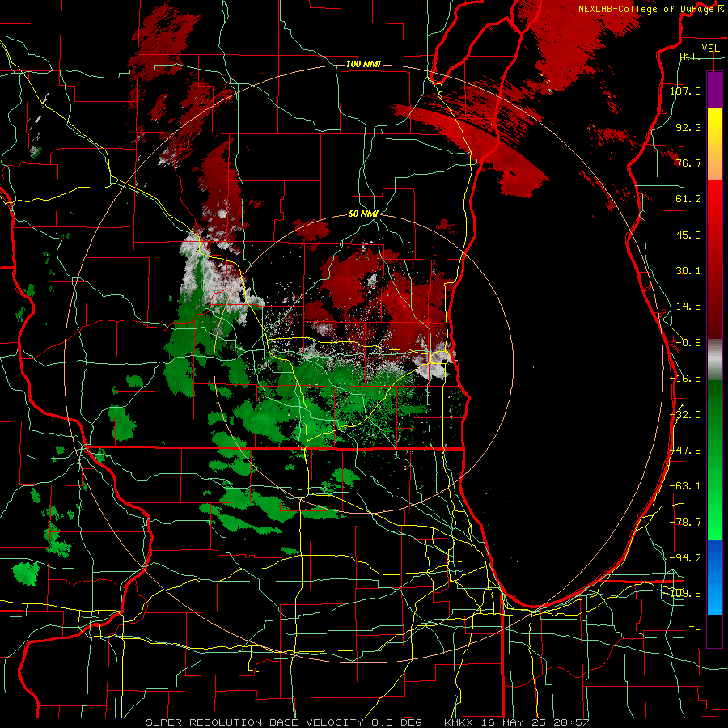This screenshot has width=728, height=728.
Task: Pick the black TH segment of the colorbar
Action: [714, 630]
